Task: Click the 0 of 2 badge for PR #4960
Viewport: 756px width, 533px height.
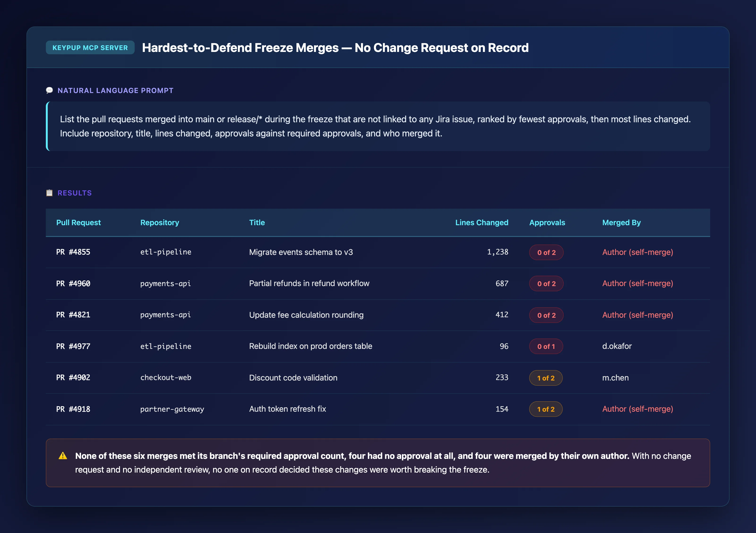Action: (546, 283)
